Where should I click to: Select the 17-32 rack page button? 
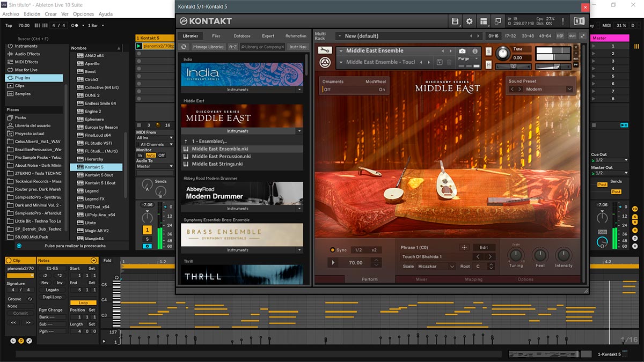click(x=510, y=36)
